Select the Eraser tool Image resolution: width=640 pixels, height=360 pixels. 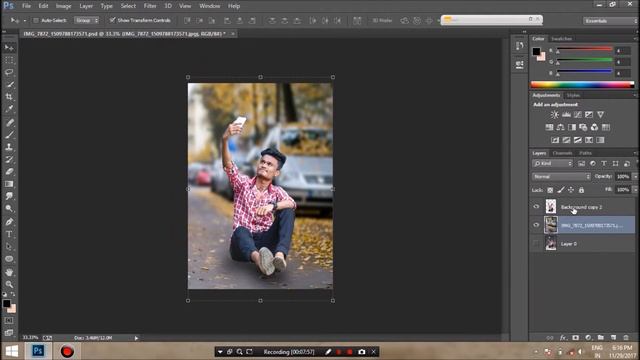pos(9,171)
